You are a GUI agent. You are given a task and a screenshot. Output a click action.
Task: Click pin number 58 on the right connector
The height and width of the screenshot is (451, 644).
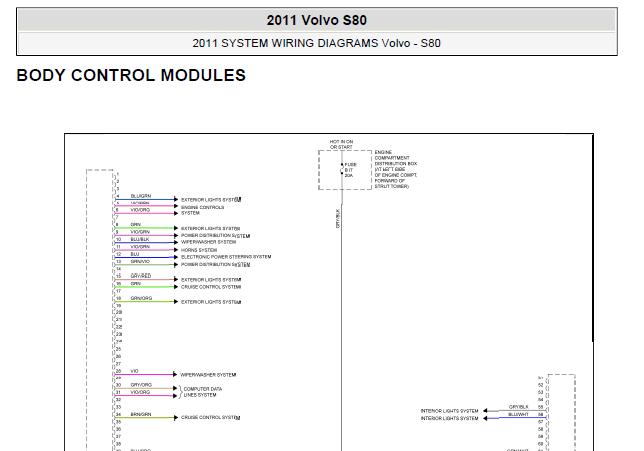[540, 429]
